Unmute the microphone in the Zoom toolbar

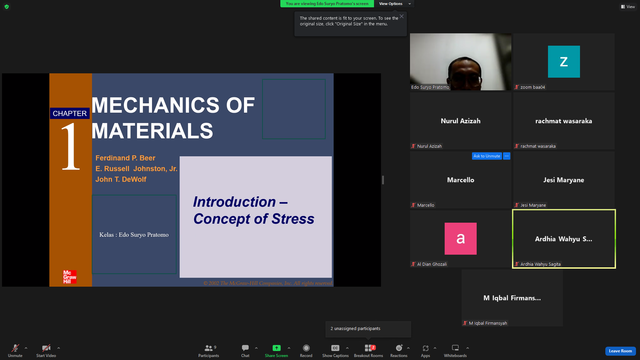click(15, 350)
